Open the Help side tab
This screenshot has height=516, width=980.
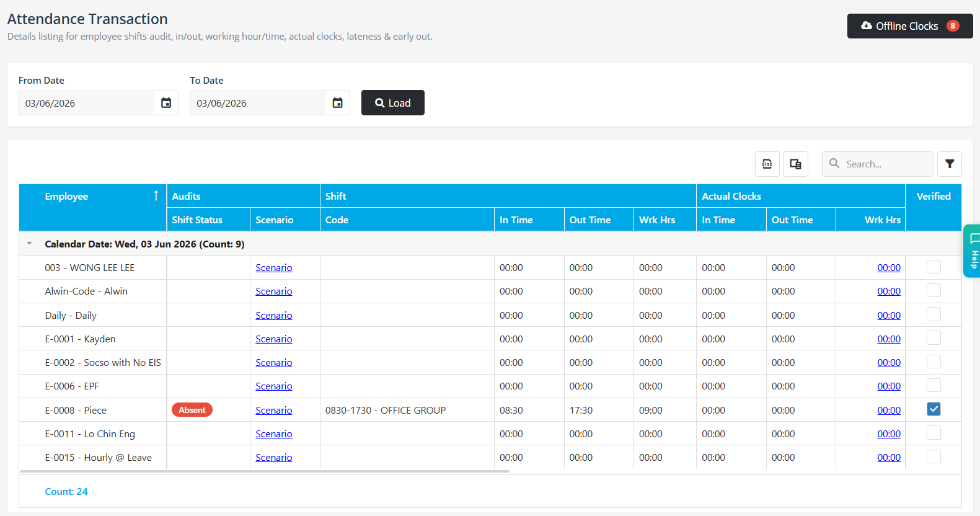pos(972,251)
